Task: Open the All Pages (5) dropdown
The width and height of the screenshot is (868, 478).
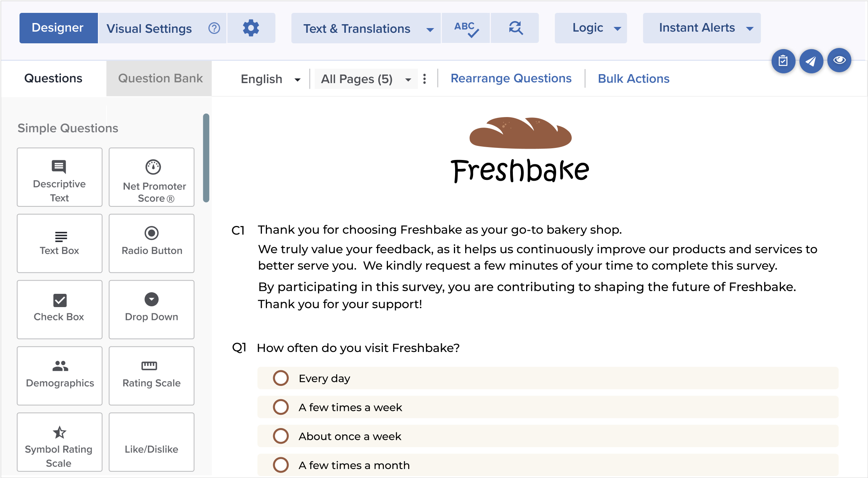Action: click(366, 79)
